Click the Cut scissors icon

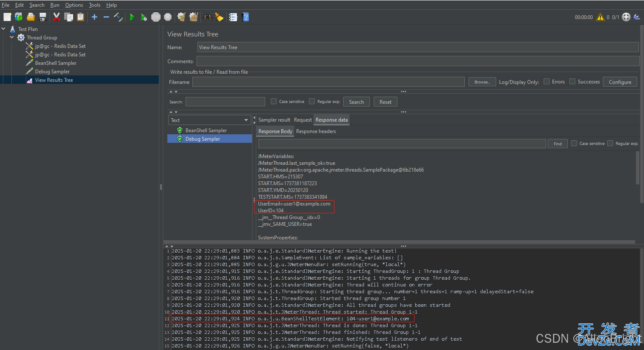[56, 17]
